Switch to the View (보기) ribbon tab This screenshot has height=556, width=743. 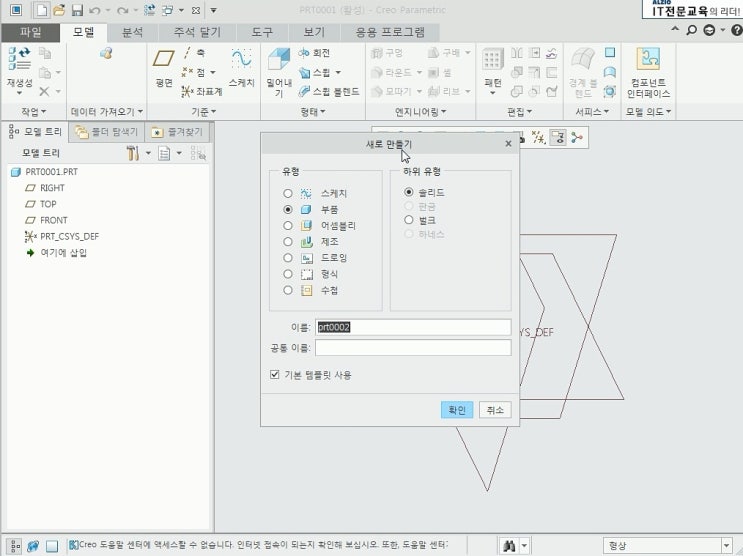tap(314, 32)
